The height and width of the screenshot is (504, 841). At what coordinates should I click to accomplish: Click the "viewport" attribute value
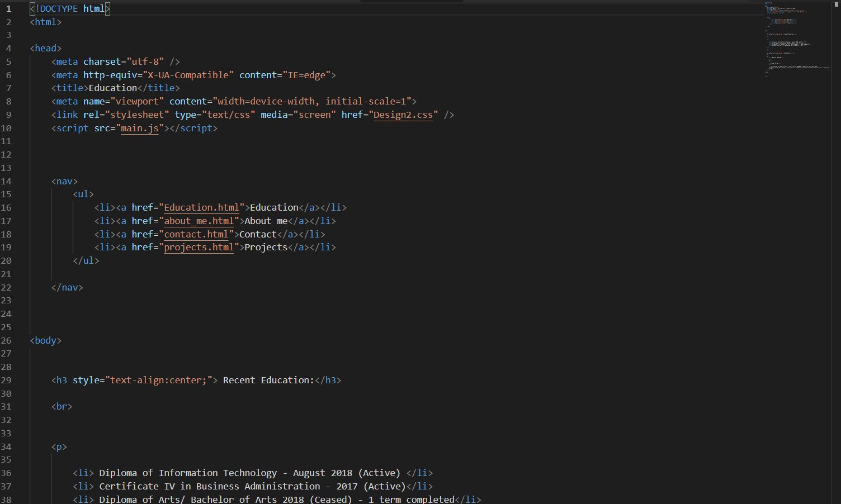pos(137,102)
